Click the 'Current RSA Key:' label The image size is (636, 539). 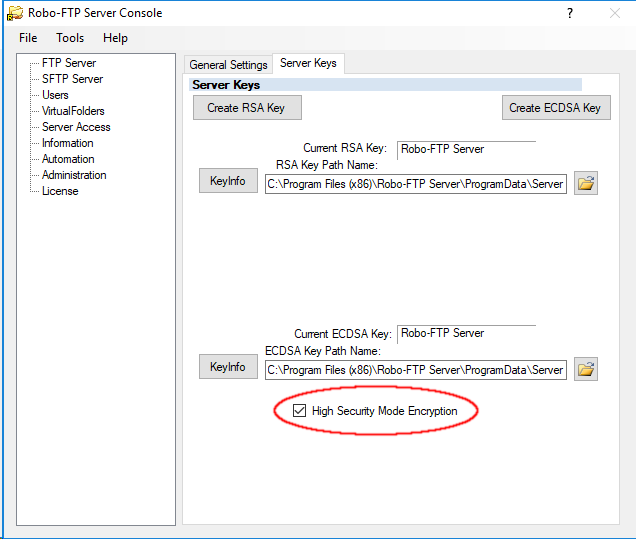coord(345,148)
